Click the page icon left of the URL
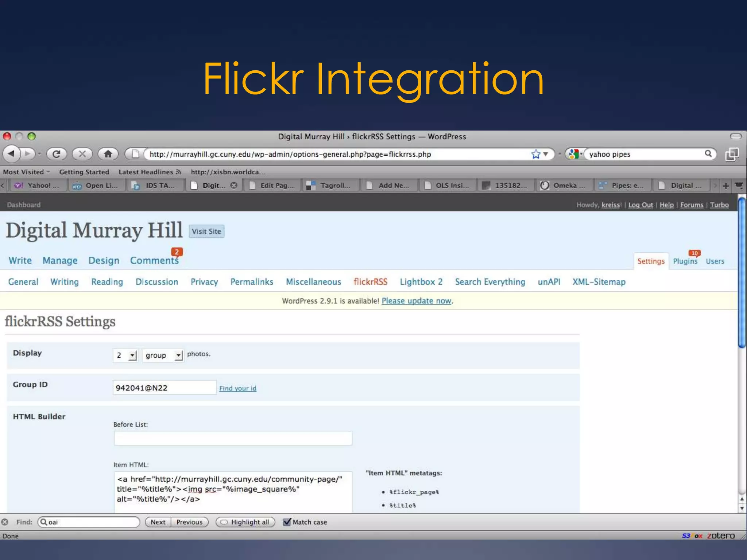Image resolution: width=747 pixels, height=560 pixels. coord(135,154)
